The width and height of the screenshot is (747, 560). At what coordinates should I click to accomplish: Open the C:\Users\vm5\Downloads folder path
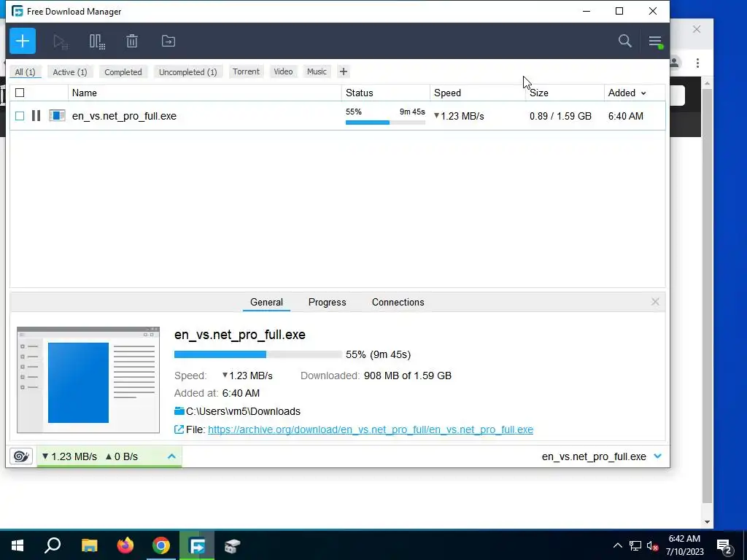(243, 411)
